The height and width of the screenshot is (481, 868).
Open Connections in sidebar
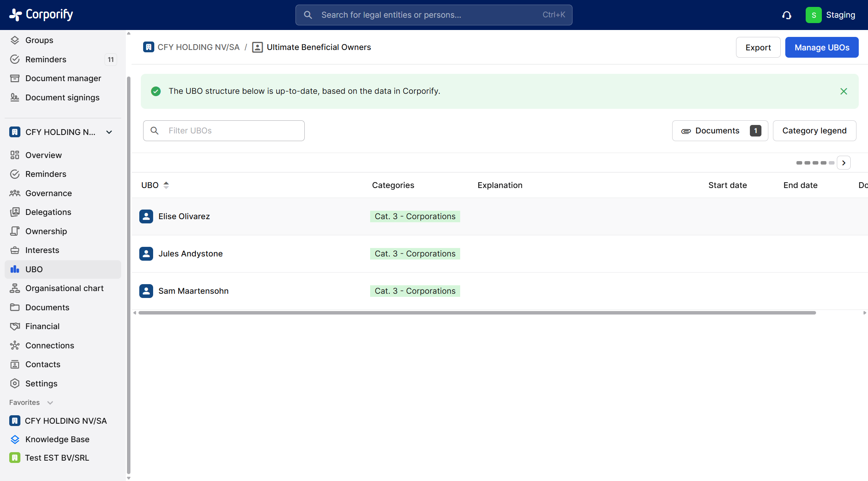(x=50, y=345)
